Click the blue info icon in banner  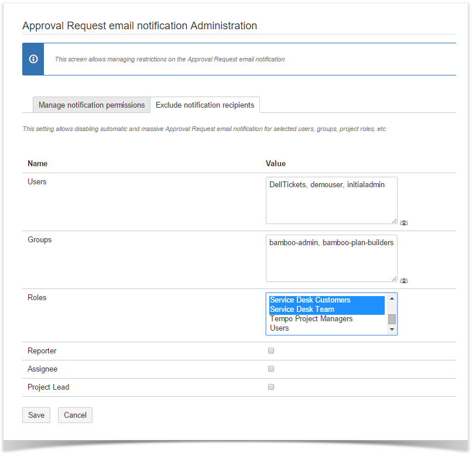point(33,59)
